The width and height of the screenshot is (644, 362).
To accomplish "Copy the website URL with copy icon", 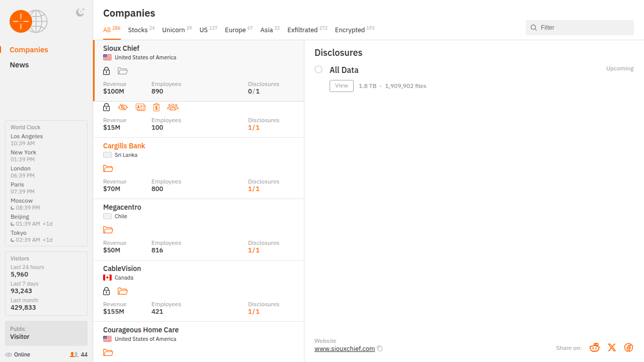I will pyautogui.click(x=380, y=349).
